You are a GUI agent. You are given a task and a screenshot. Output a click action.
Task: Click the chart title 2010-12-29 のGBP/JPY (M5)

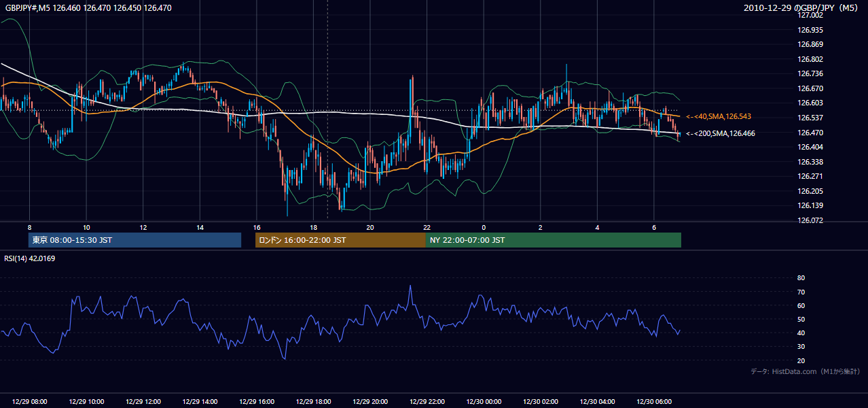tap(802, 8)
